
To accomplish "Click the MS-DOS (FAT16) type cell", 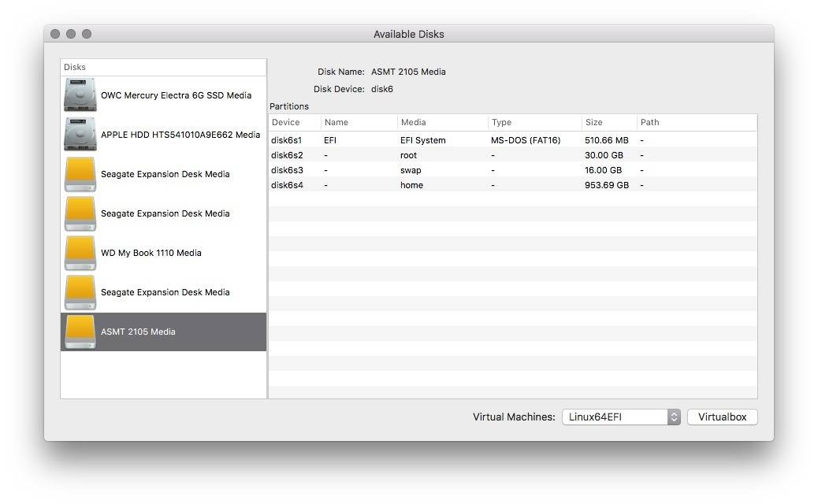I will 526,140.
